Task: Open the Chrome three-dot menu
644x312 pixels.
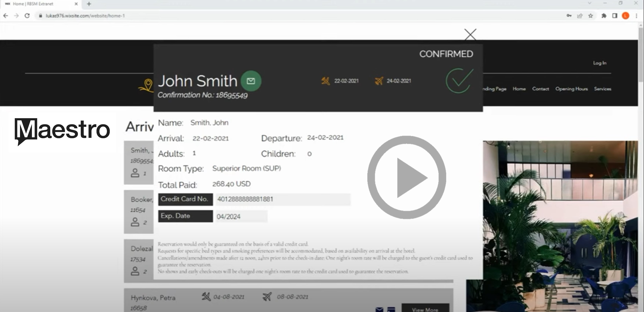Action: [x=636, y=16]
